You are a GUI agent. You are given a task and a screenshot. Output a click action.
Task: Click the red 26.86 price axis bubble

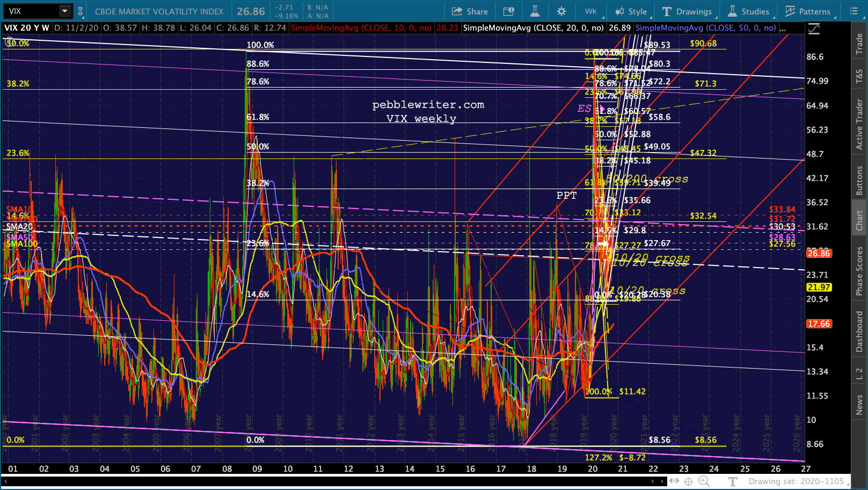pos(819,253)
